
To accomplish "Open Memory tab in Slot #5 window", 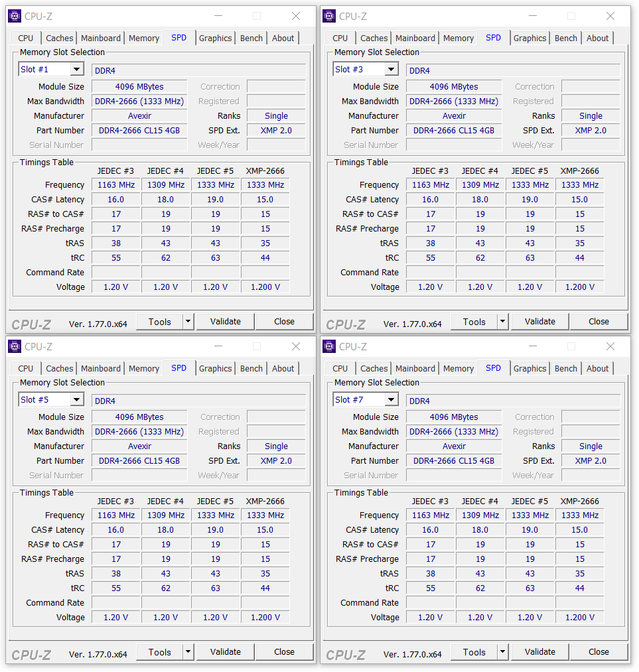I will [x=144, y=369].
